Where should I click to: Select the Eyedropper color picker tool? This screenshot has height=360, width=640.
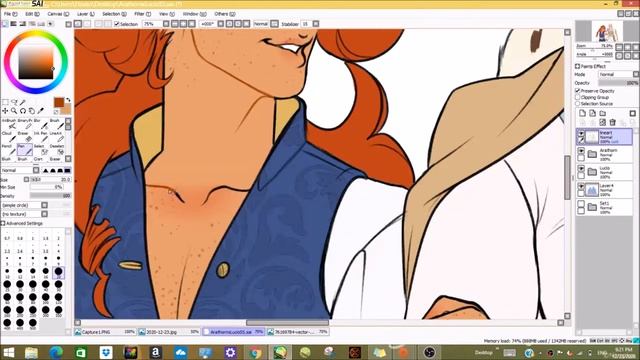pos(41,111)
